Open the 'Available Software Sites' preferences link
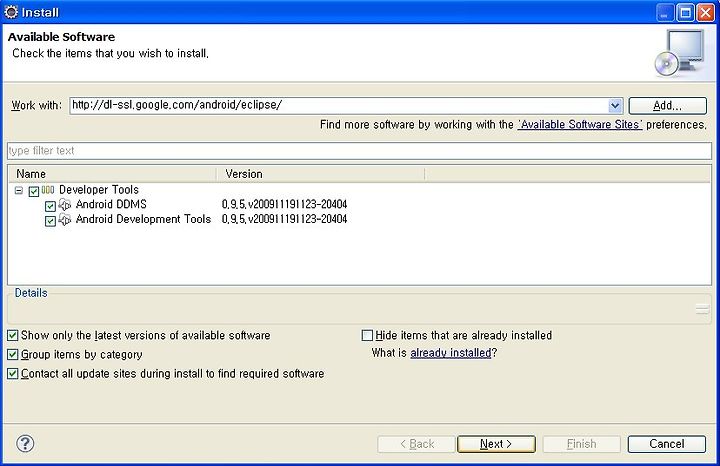This screenshot has width=720, height=466. (x=580, y=124)
